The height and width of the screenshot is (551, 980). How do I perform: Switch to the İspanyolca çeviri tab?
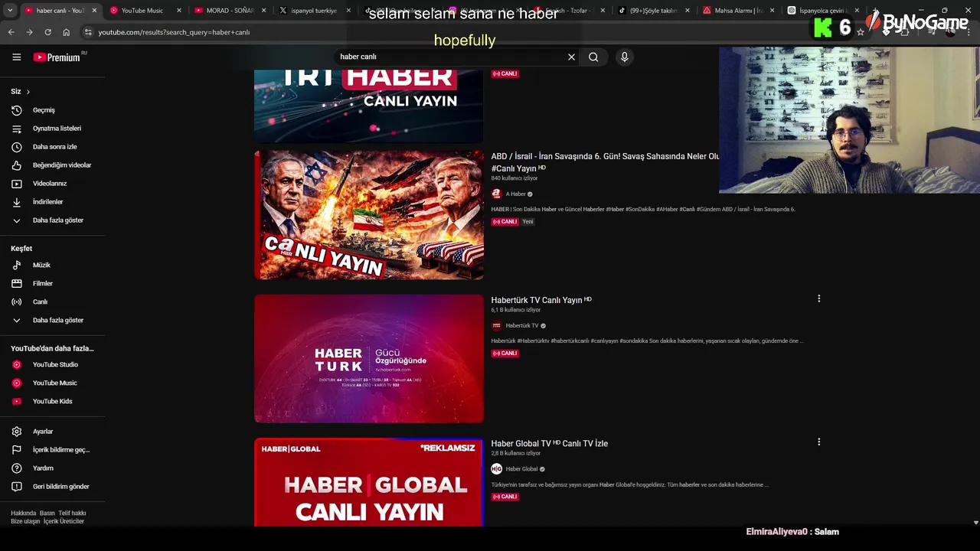822,11
